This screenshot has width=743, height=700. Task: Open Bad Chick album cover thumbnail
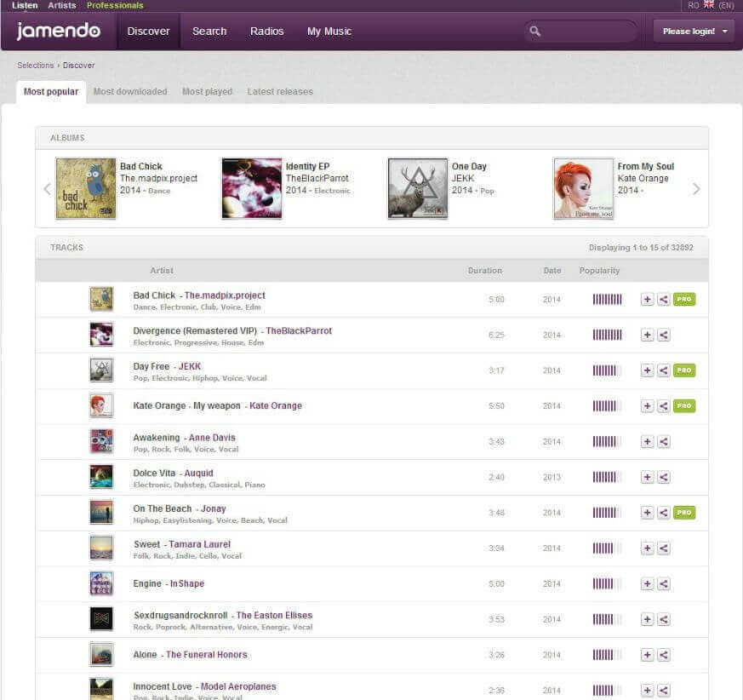(x=86, y=188)
